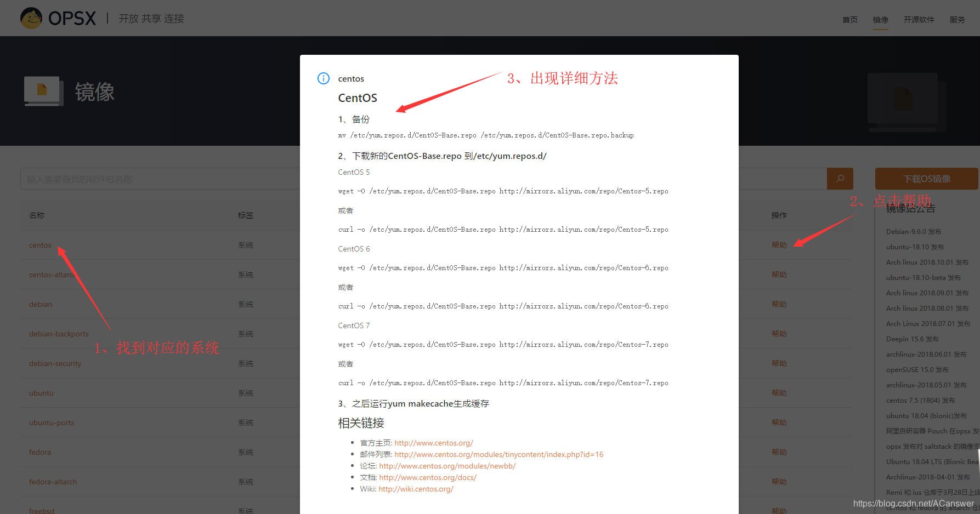The height and width of the screenshot is (514, 980).
Task: Open the 论坛 newbb forum link
Action: tap(447, 466)
